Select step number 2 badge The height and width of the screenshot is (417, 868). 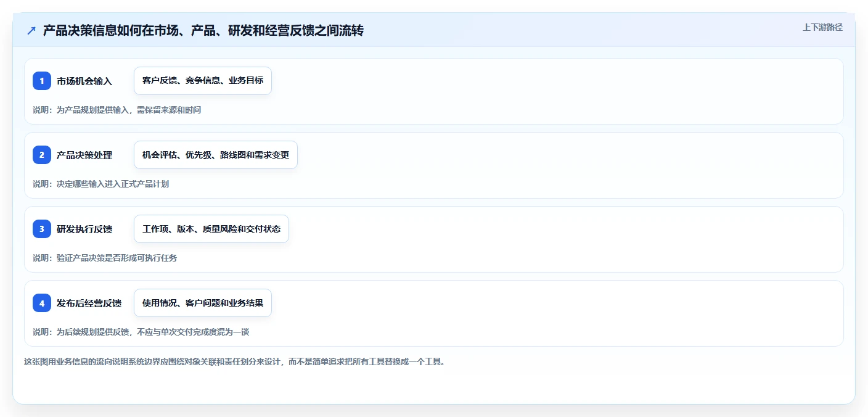pos(42,155)
